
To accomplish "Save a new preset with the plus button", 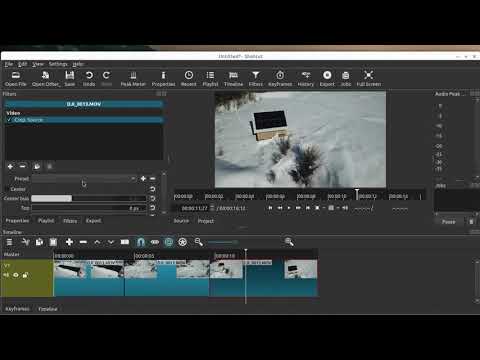I will click(x=143, y=179).
